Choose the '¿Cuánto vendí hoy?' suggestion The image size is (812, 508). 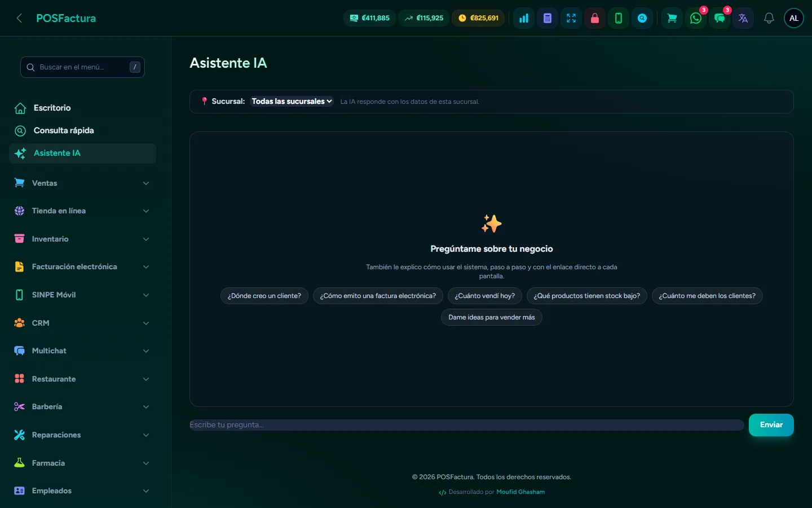(x=485, y=296)
